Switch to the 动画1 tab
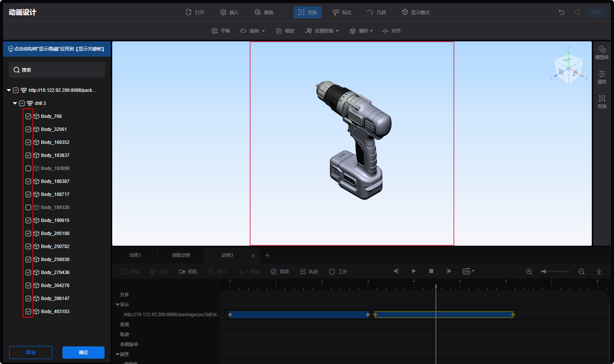The width and height of the screenshot is (614, 364). (135, 255)
